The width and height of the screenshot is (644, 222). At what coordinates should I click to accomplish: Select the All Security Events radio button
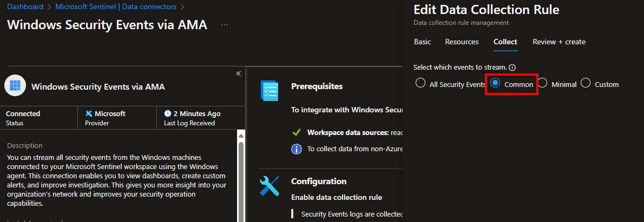tap(420, 83)
